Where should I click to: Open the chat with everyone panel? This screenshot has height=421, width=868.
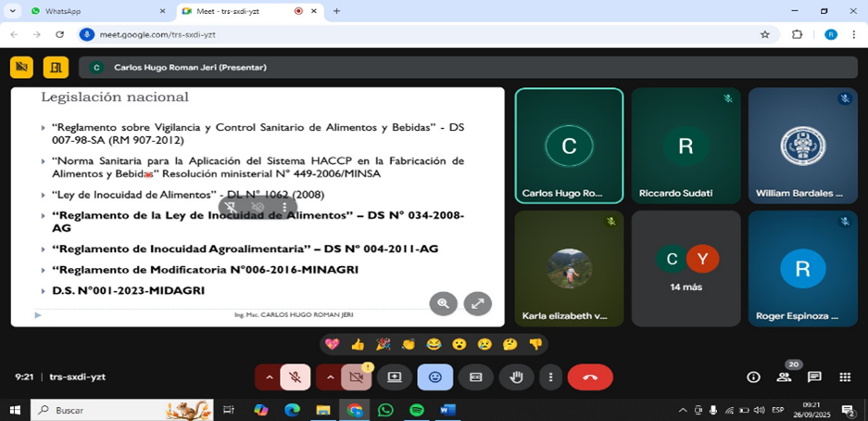[x=814, y=377]
